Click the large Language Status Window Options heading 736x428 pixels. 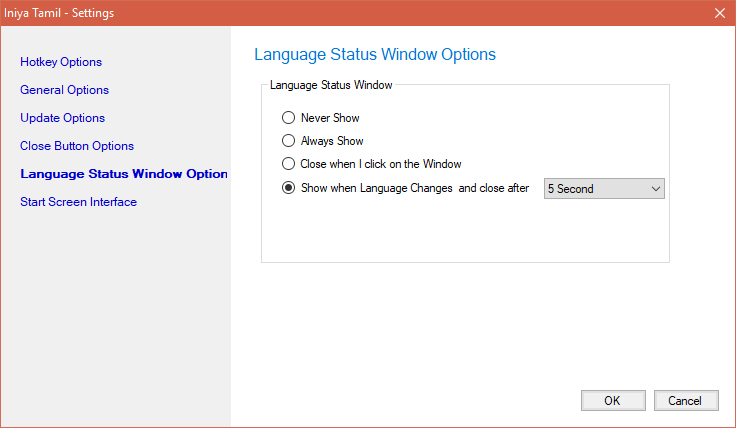[375, 54]
